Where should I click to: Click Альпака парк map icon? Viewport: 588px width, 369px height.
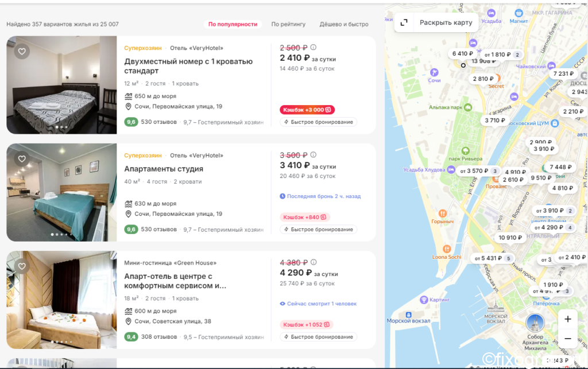tap(468, 107)
